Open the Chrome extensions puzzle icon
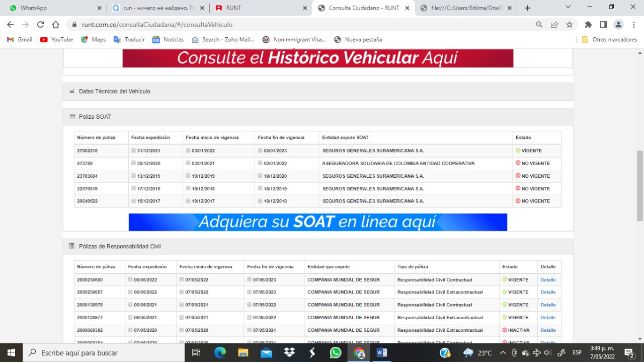The width and height of the screenshot is (644, 362). pyautogui.click(x=588, y=25)
